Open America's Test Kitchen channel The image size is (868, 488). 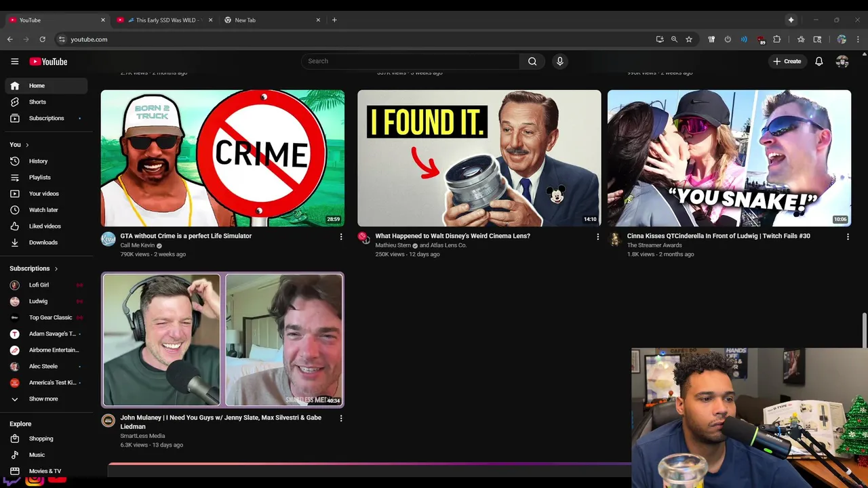(x=46, y=382)
